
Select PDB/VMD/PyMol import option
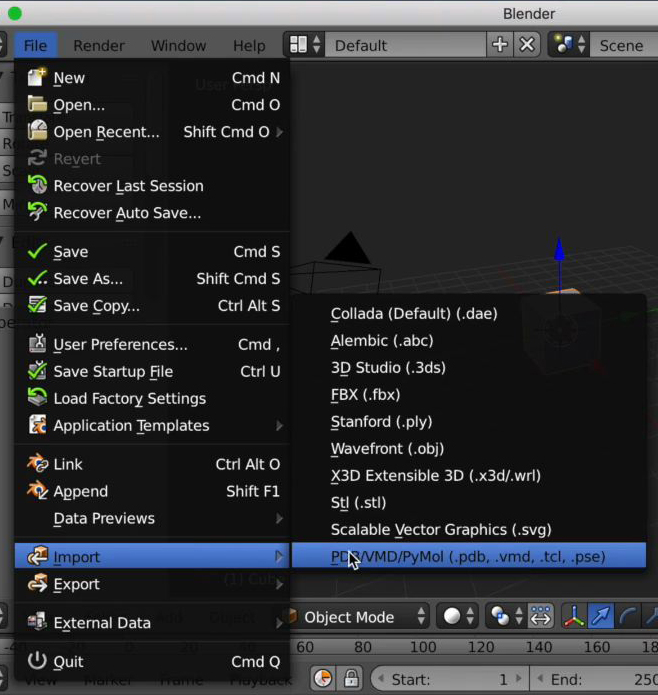[469, 556]
